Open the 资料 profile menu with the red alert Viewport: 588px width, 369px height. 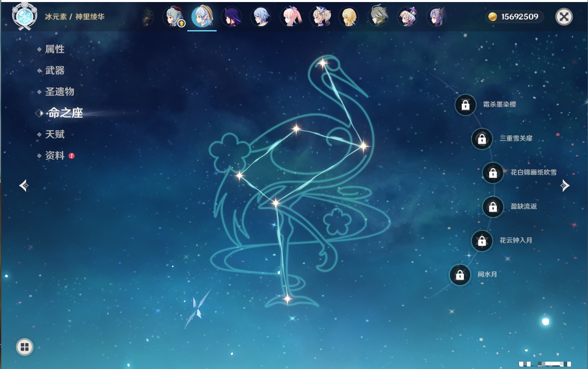coord(55,155)
